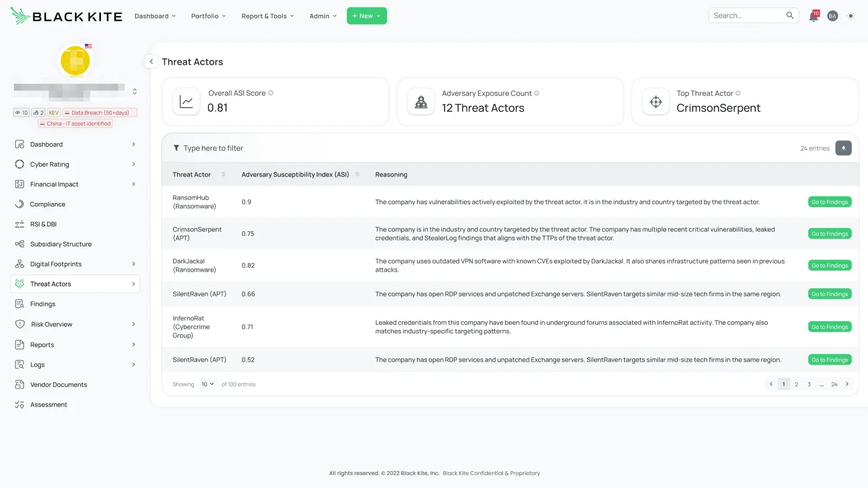
Task: Click the Findings sidebar icon
Action: tap(20, 303)
